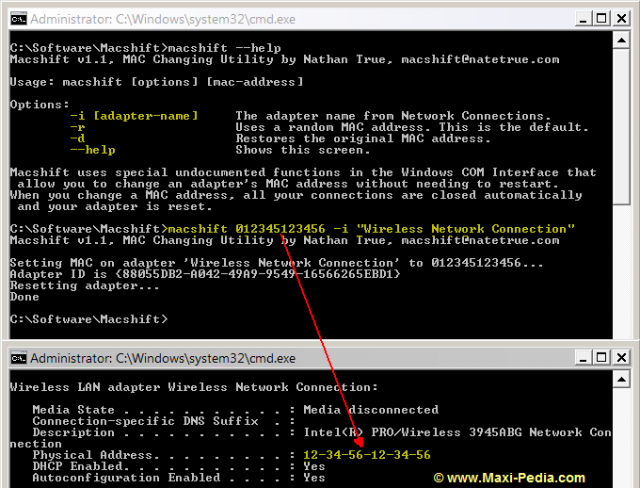Click the 'macshift --help' command line
This screenshot has width=640, height=488.
point(145,48)
